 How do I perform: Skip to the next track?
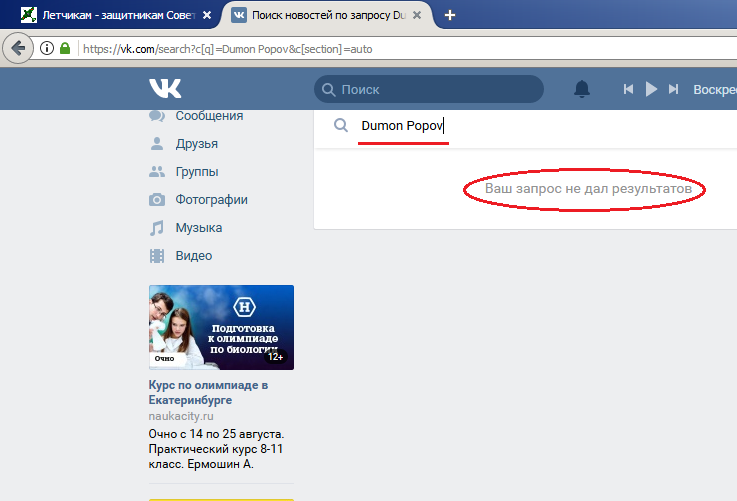674,89
